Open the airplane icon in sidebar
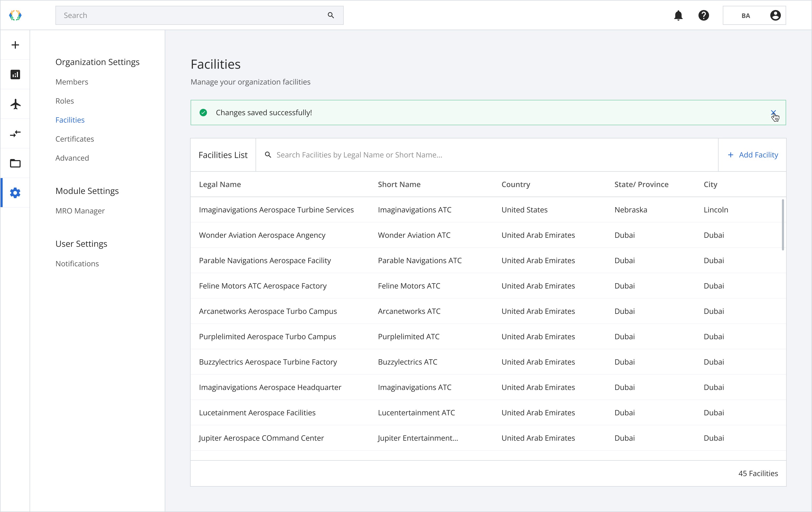812x512 pixels. click(x=15, y=104)
